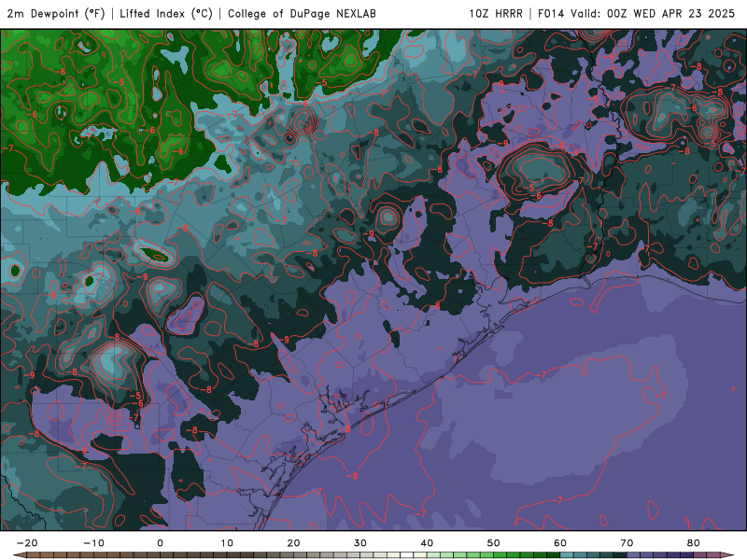
Task: Click the "2m Dewpoint (°F)" title text
Action: 56,14
